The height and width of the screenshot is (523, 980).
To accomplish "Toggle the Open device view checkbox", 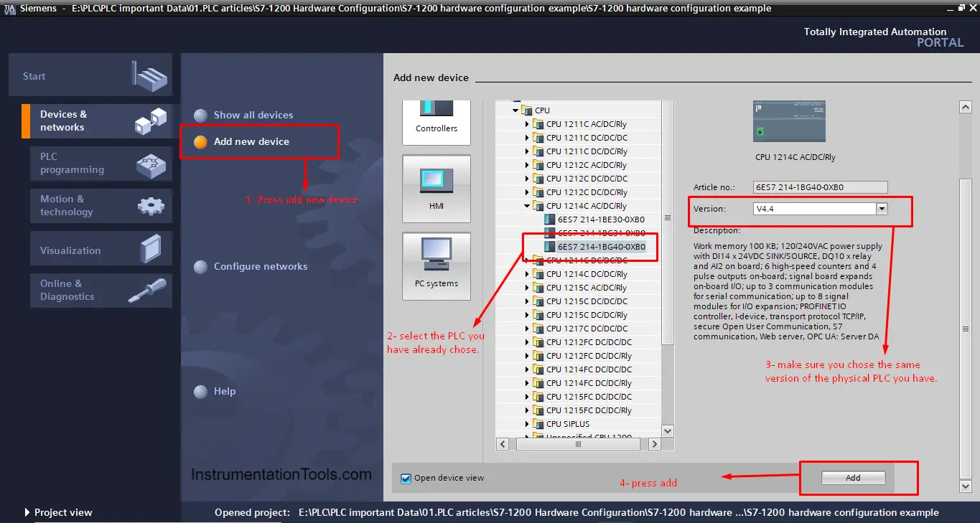I will click(x=406, y=479).
